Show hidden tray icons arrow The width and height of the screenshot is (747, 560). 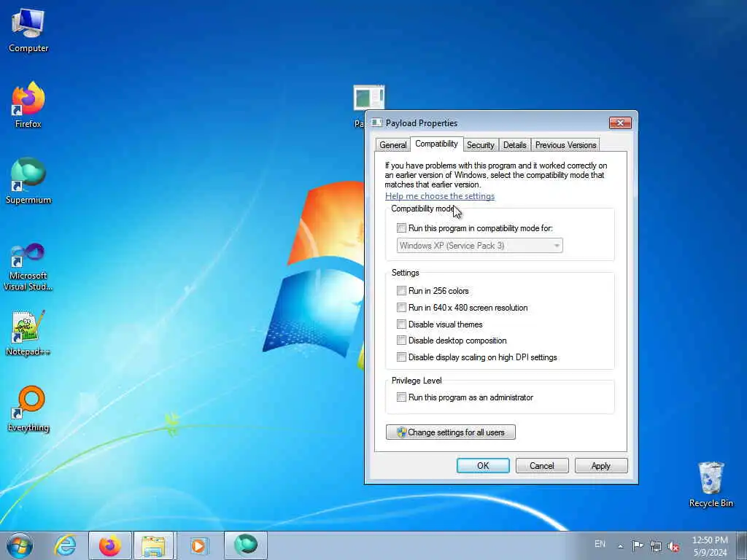(x=620, y=546)
